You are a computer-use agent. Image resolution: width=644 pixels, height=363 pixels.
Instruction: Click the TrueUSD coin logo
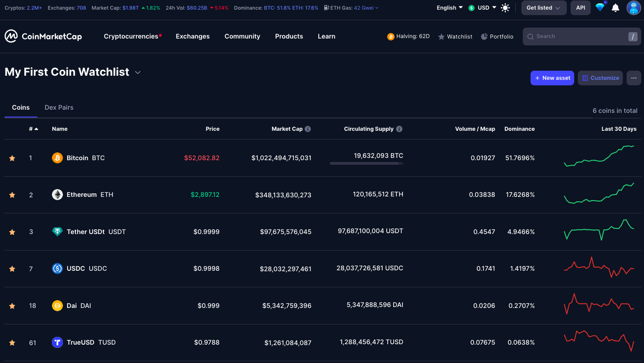click(x=57, y=342)
